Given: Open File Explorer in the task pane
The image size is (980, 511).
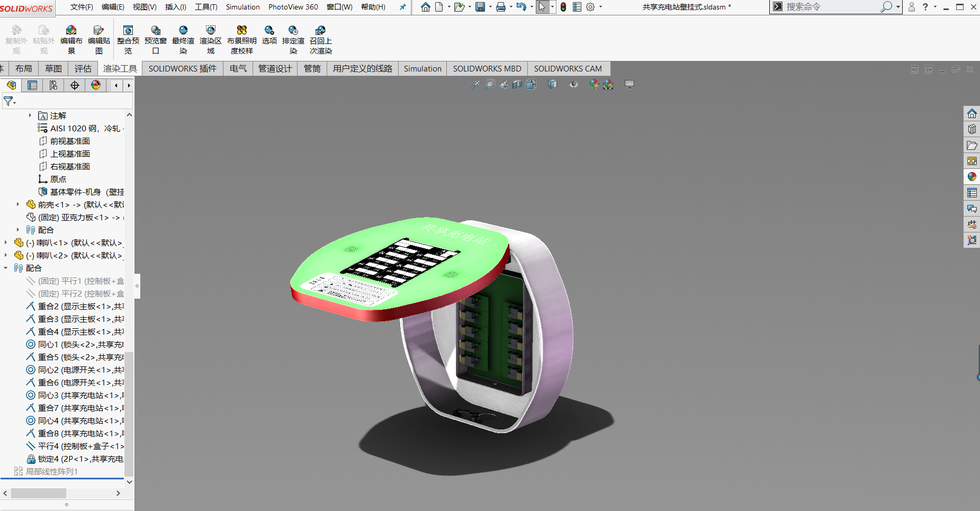Looking at the screenshot, I should click(972, 145).
